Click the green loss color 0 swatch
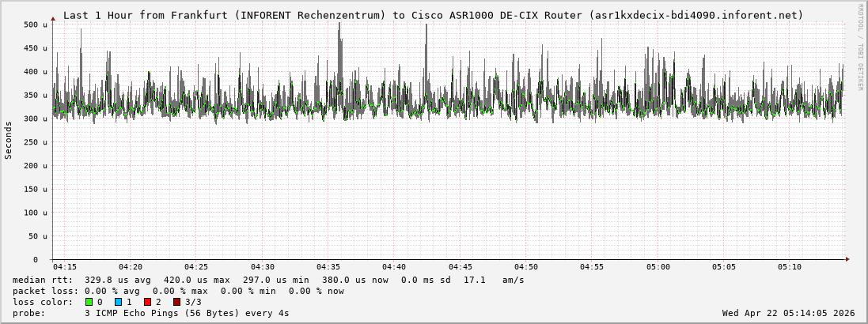Screen dimensions: 868x324 tap(89, 302)
